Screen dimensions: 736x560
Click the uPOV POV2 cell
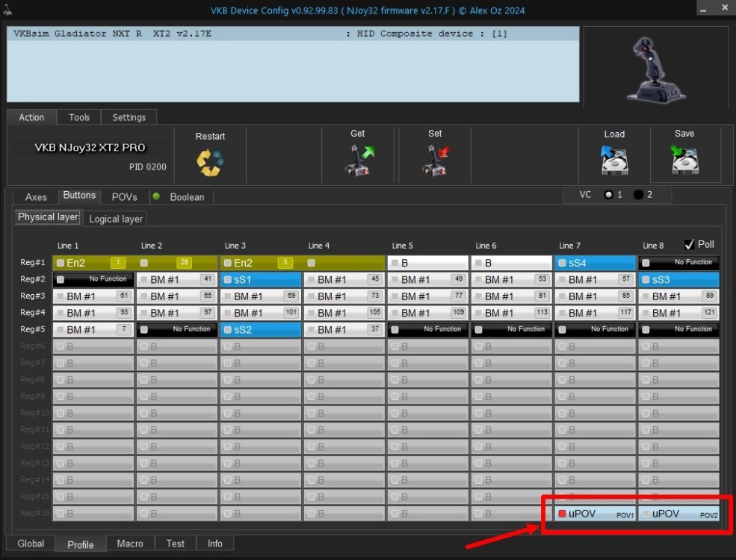(x=678, y=514)
